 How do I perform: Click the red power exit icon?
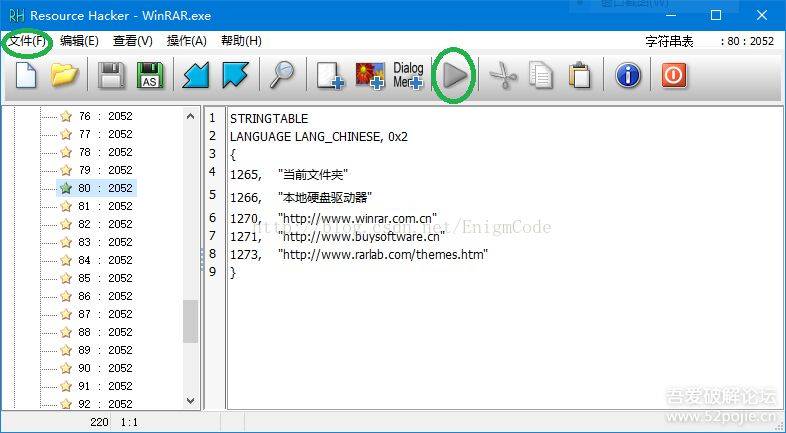(x=674, y=75)
